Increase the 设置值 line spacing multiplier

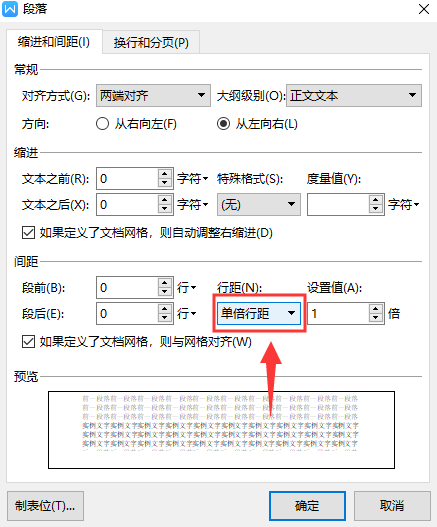pos(375,309)
